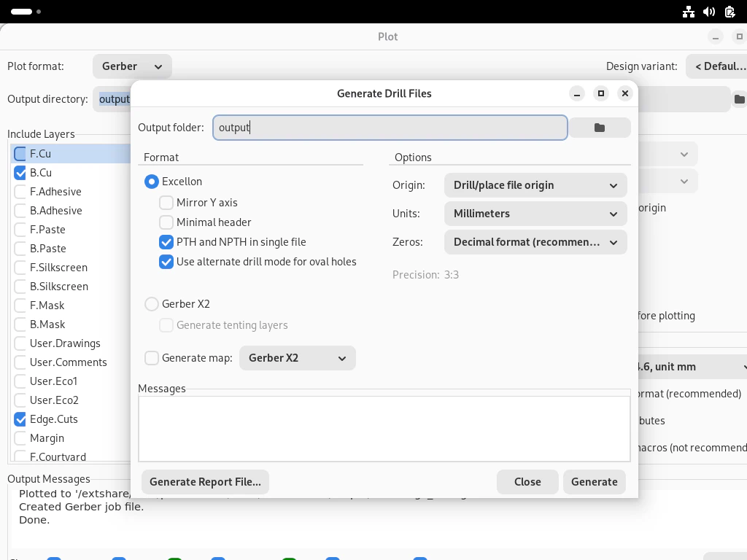Select the Gerber X2 format radio button

coord(152,304)
